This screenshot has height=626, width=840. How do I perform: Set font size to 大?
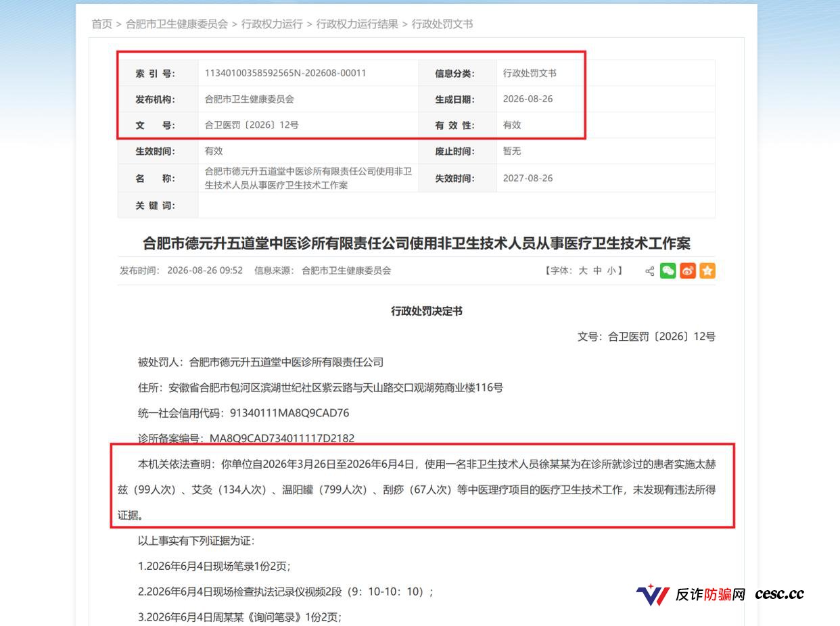click(582, 270)
